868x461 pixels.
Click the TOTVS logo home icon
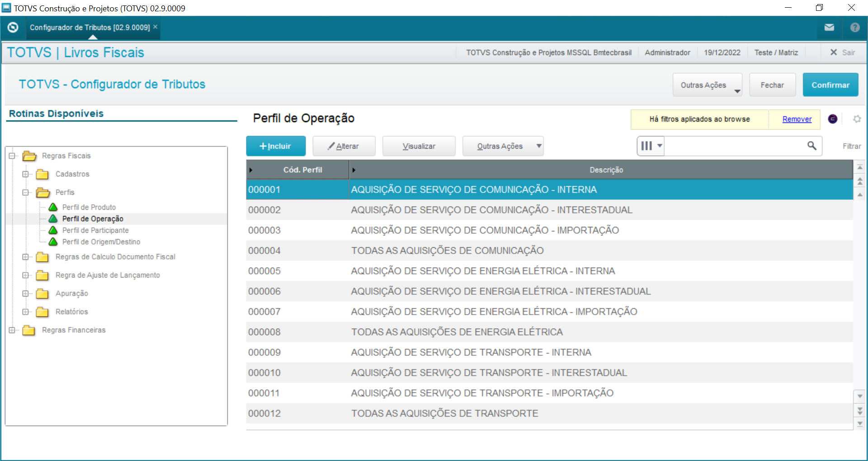tap(13, 28)
